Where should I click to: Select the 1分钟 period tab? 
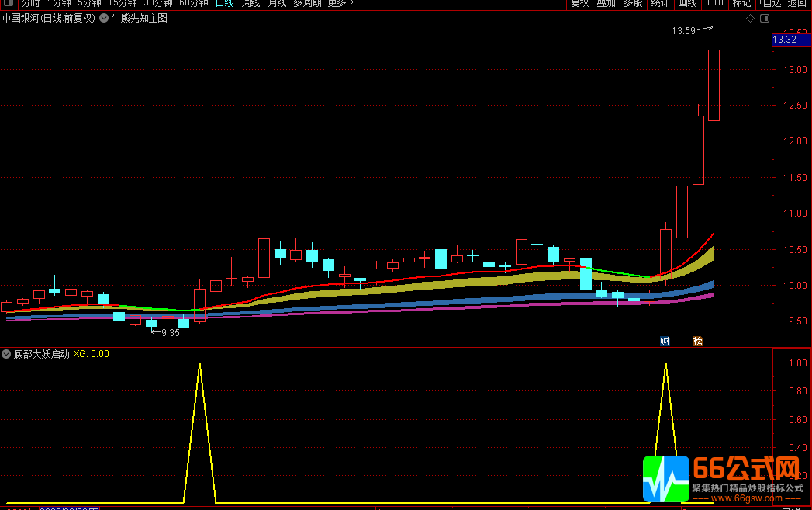[x=60, y=3]
